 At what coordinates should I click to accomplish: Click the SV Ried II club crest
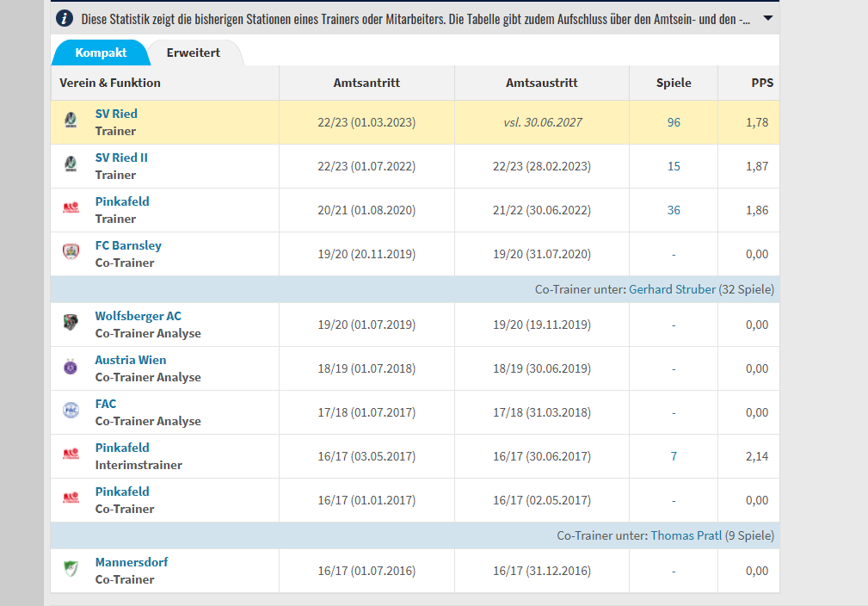(71, 165)
